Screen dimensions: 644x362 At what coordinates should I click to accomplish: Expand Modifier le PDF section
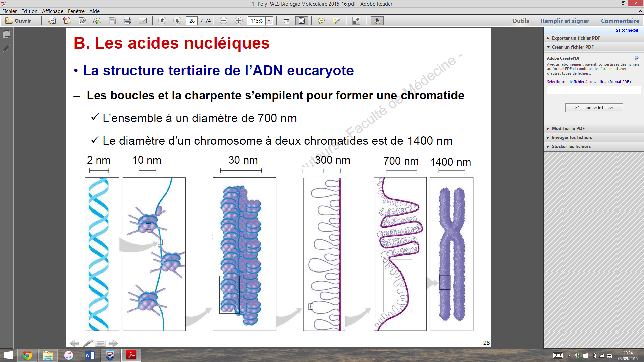click(568, 128)
